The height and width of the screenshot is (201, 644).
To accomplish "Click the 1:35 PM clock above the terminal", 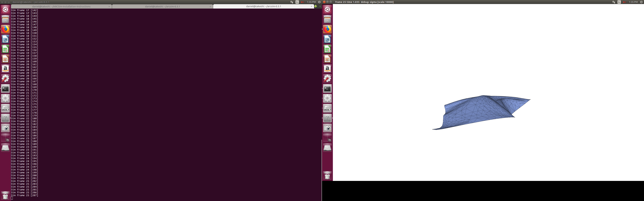I will 311,2.
